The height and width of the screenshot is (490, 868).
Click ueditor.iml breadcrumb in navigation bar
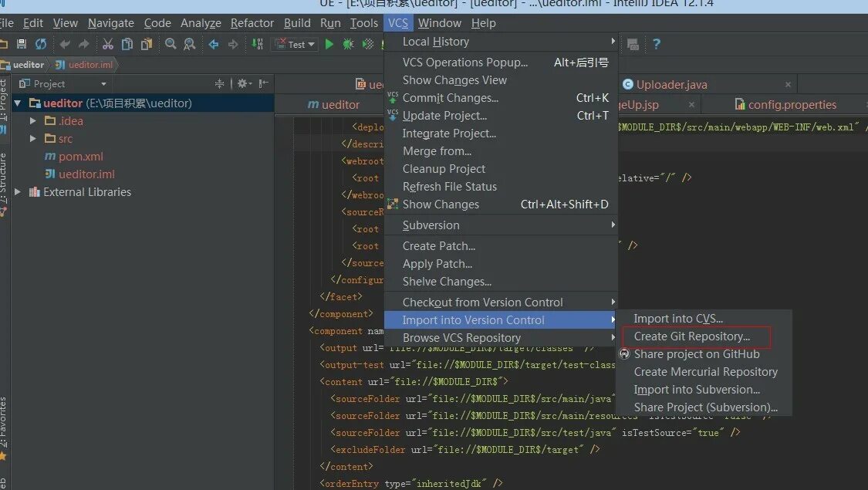pyautogui.click(x=90, y=65)
